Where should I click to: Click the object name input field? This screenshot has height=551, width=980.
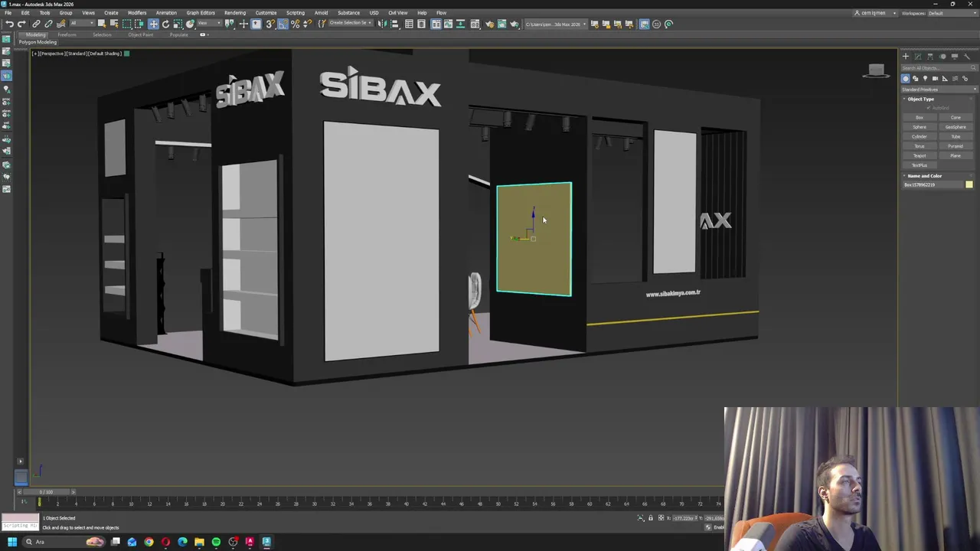[x=933, y=184]
